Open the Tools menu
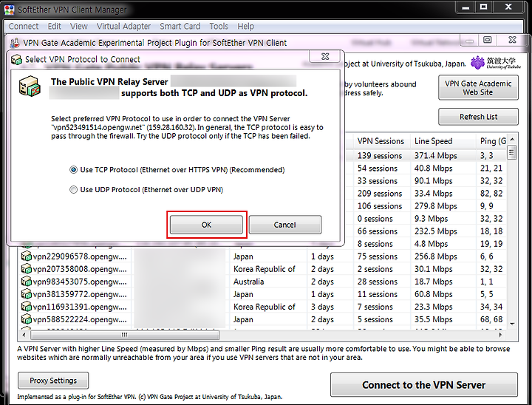 tap(219, 26)
